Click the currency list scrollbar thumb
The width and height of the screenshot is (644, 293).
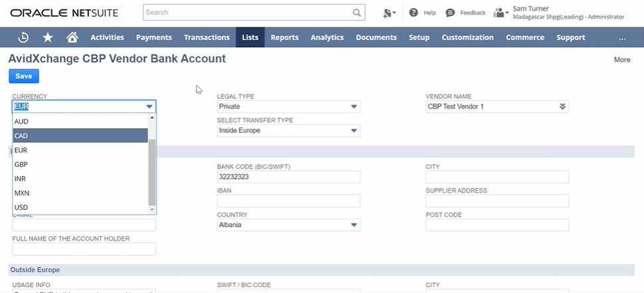[x=152, y=172]
